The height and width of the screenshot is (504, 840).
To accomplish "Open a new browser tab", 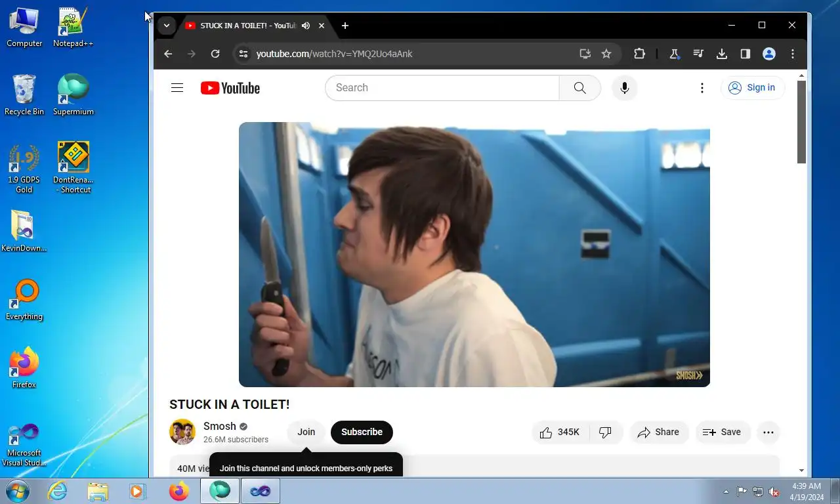I will pos(345,26).
